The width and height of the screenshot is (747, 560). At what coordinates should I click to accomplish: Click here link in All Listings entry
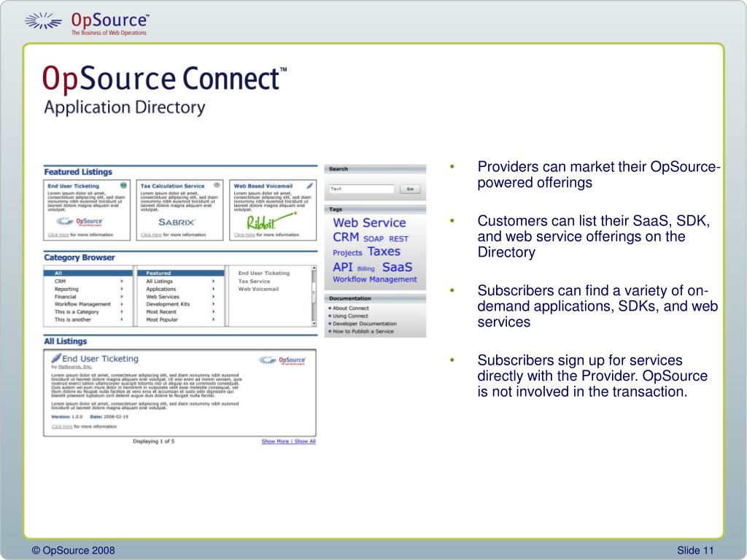[62, 427]
